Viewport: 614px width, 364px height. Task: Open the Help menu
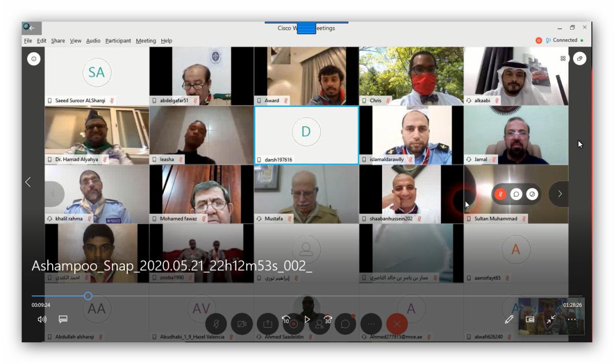[167, 41]
